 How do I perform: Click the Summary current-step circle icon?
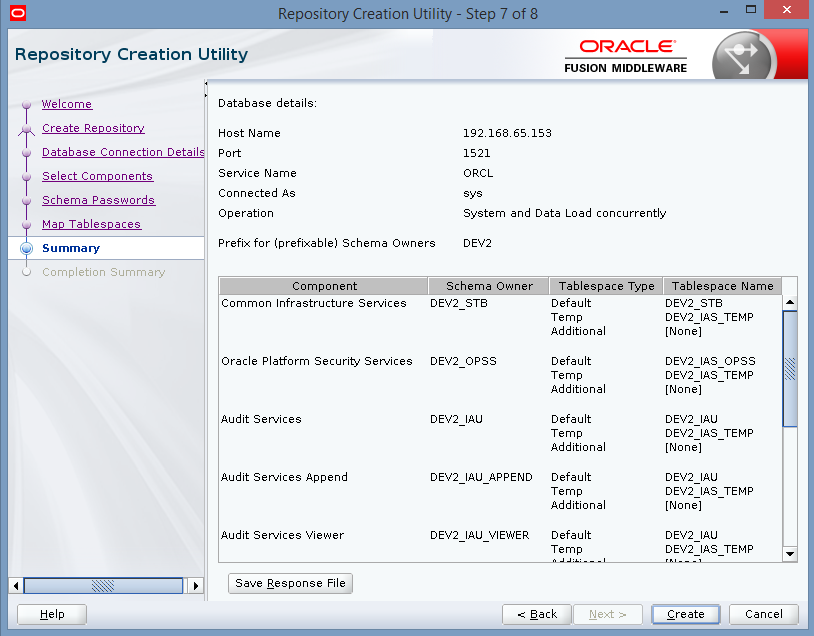26,248
